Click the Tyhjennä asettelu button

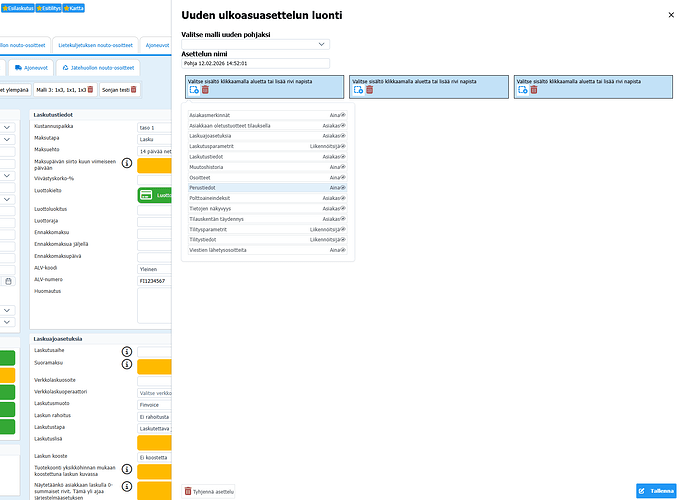pyautogui.click(x=209, y=491)
